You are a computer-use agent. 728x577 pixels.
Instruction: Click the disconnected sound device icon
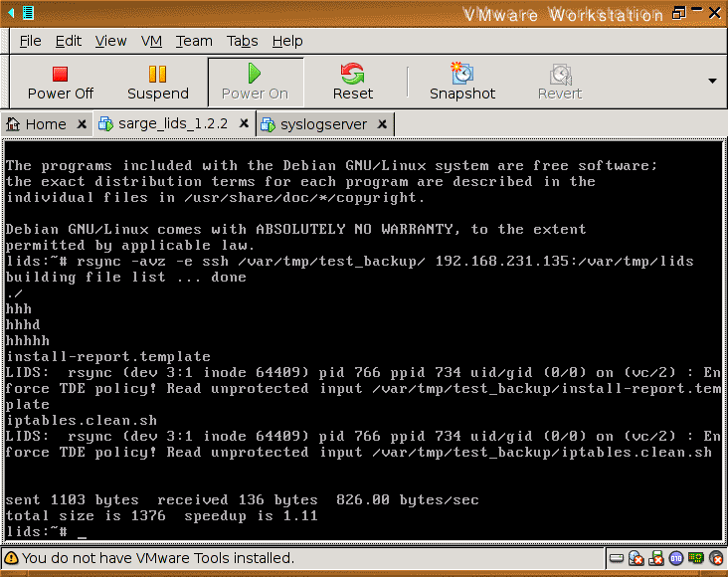coord(716,558)
